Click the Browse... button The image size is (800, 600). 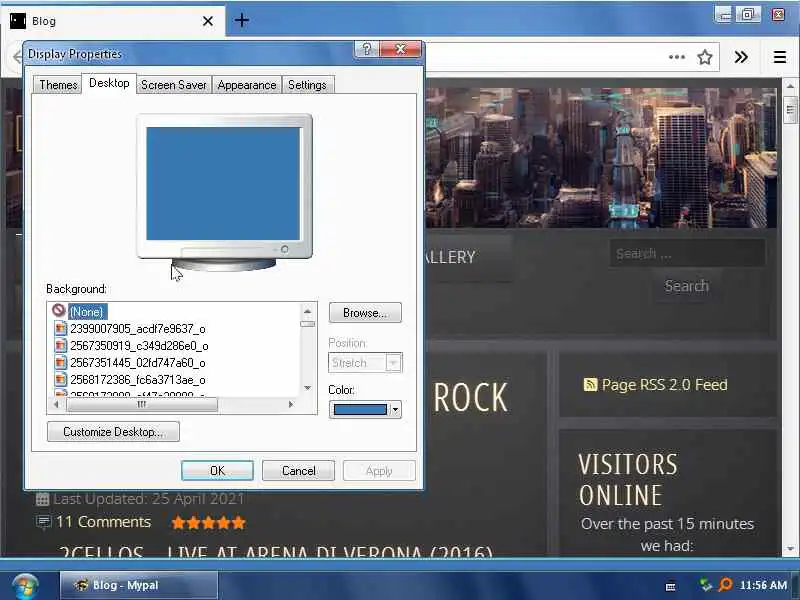(365, 313)
